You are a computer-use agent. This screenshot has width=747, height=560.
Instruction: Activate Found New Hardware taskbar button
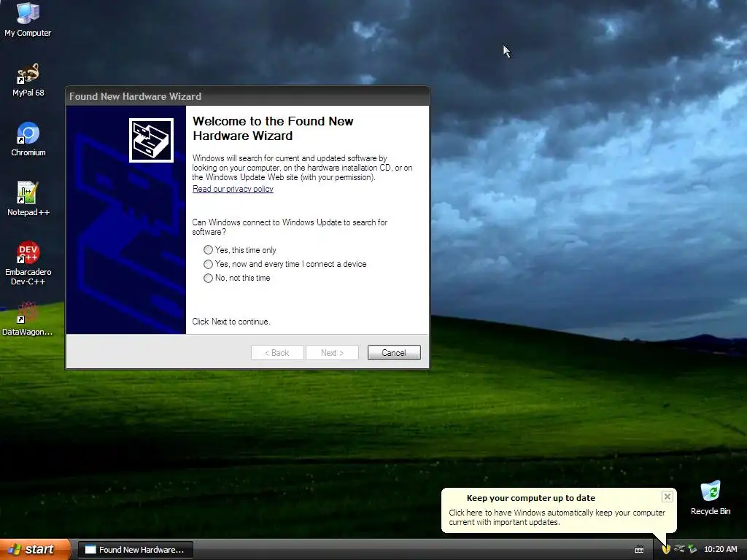[135, 550]
